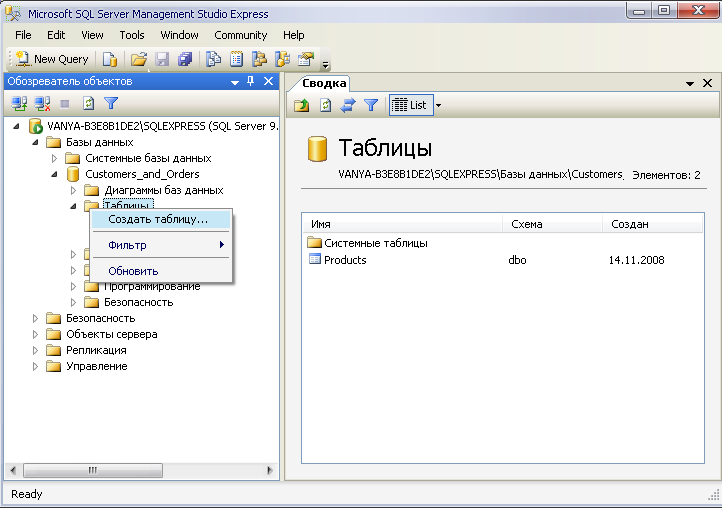Open the List view dropdown arrow
Image resolution: width=722 pixels, height=510 pixels.
[x=438, y=105]
